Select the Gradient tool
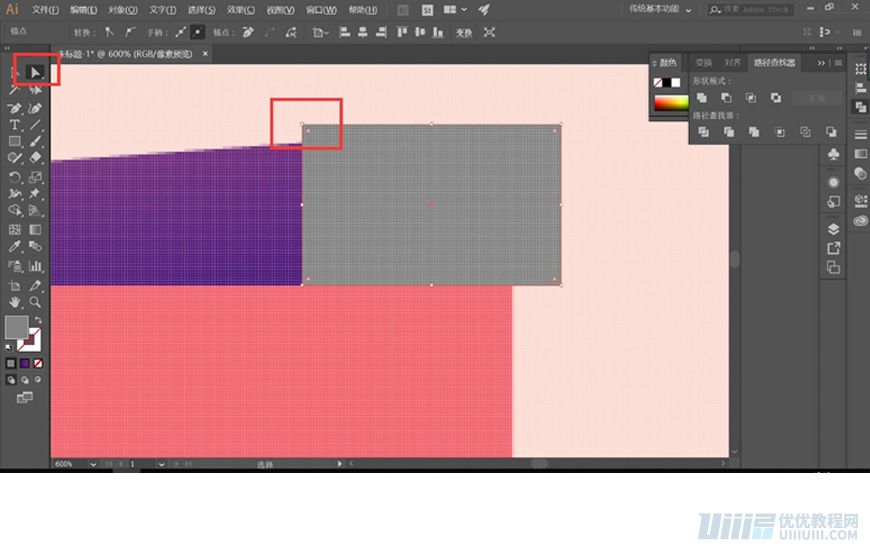870x550 pixels. pyautogui.click(x=35, y=230)
